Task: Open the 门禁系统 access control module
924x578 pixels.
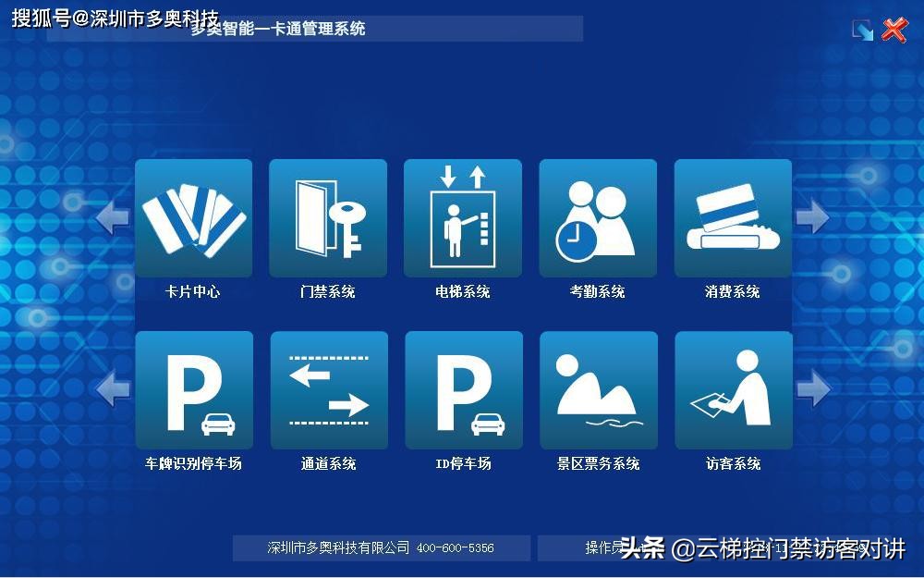Action: (327, 218)
